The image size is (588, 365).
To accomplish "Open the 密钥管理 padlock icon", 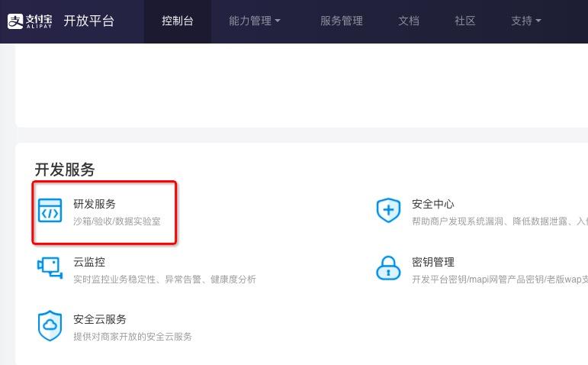I will [x=388, y=268].
